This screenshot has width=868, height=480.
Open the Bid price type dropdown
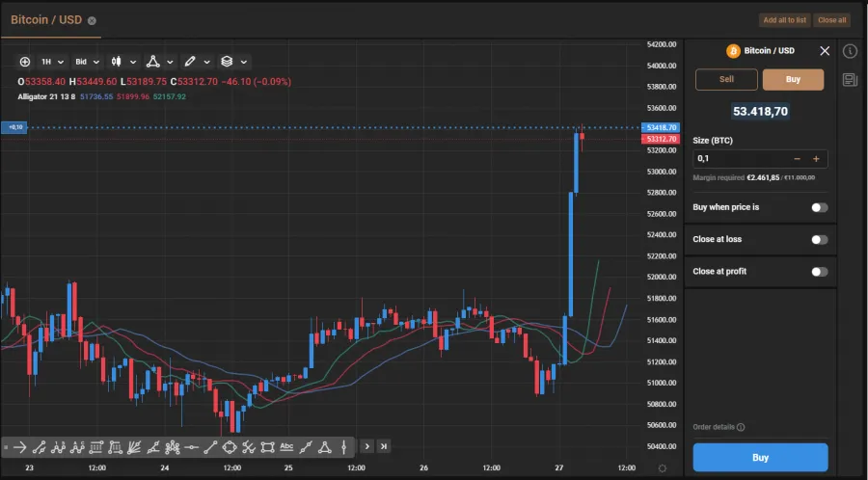point(87,62)
